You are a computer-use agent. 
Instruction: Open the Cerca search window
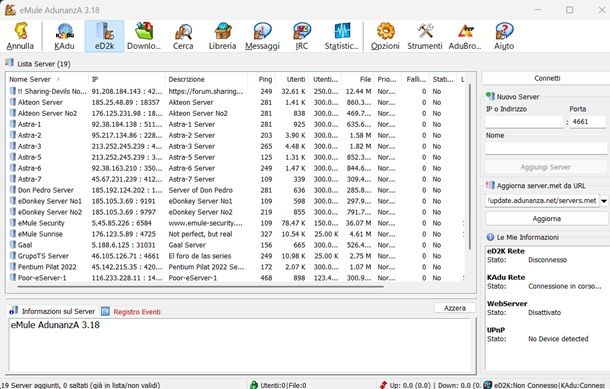click(183, 37)
